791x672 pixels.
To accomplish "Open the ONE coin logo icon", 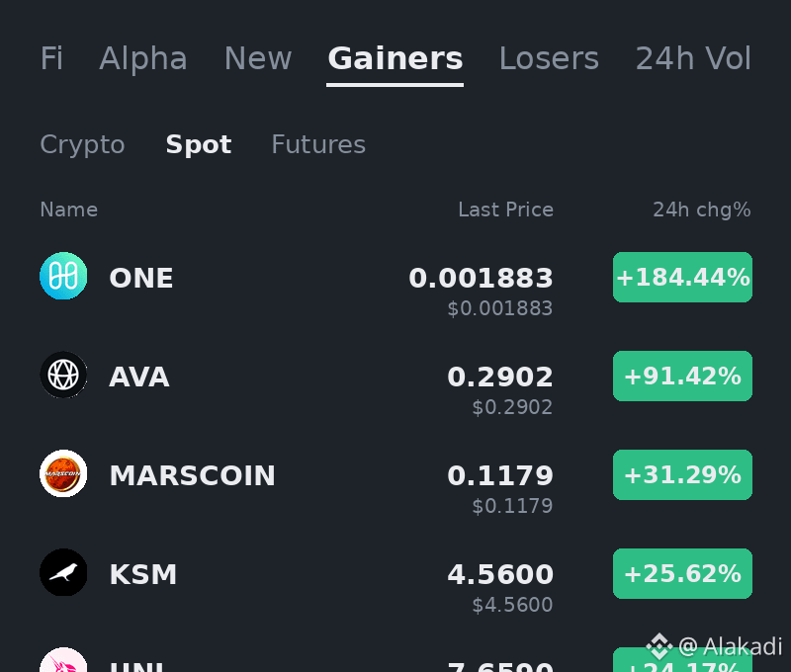I will [63, 276].
